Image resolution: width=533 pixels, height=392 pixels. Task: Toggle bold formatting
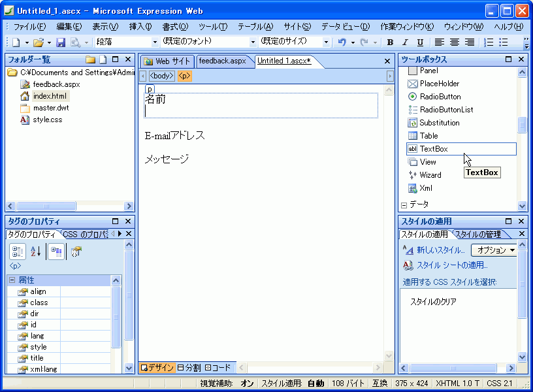click(x=390, y=42)
